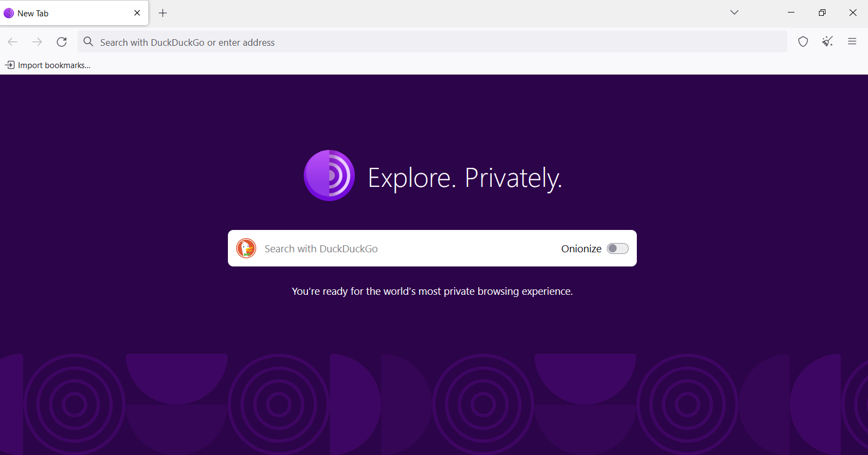Screen dimensions: 868x455
Task: Go forward one page
Action: [37, 42]
